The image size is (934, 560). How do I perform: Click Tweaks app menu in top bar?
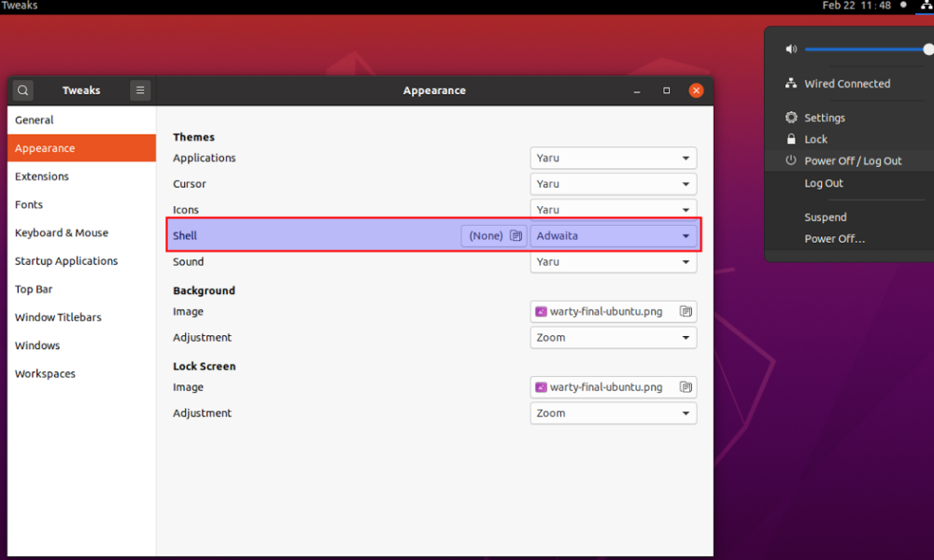[20, 6]
